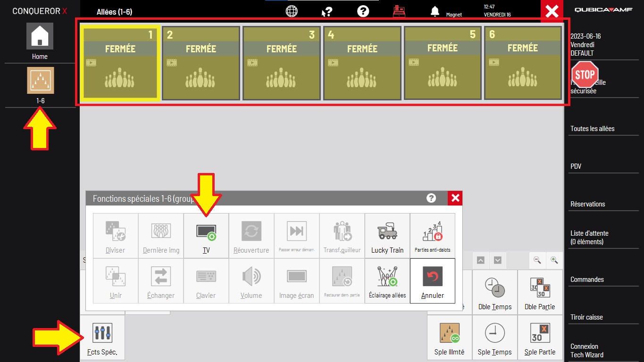Select the Diviser function
This screenshot has height=362, width=644.
[116, 236]
